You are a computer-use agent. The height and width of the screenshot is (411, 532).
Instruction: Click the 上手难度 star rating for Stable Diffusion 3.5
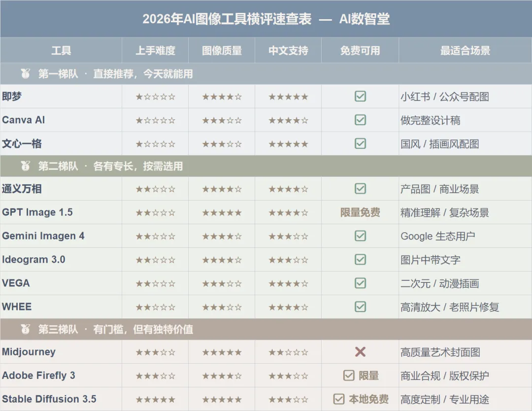tap(155, 400)
